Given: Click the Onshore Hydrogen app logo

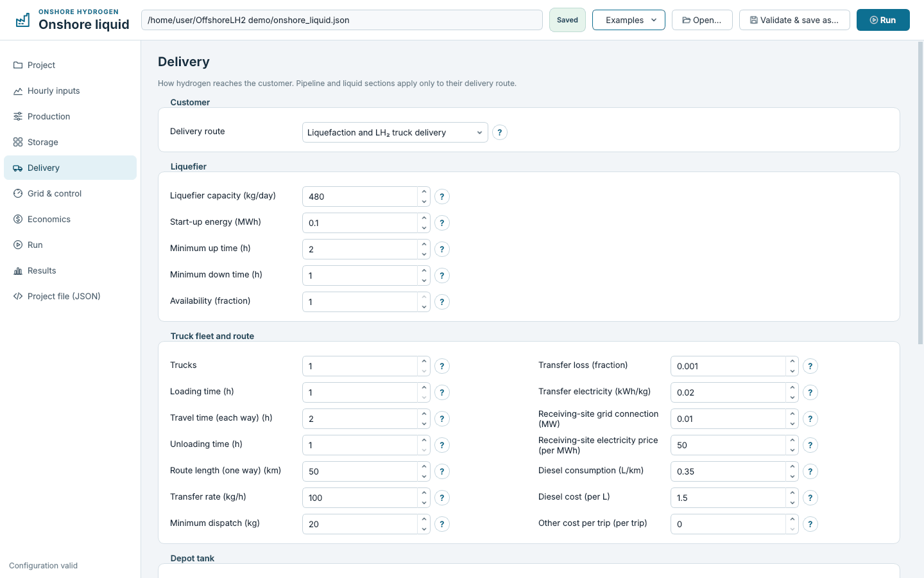Looking at the screenshot, I should click(x=22, y=20).
